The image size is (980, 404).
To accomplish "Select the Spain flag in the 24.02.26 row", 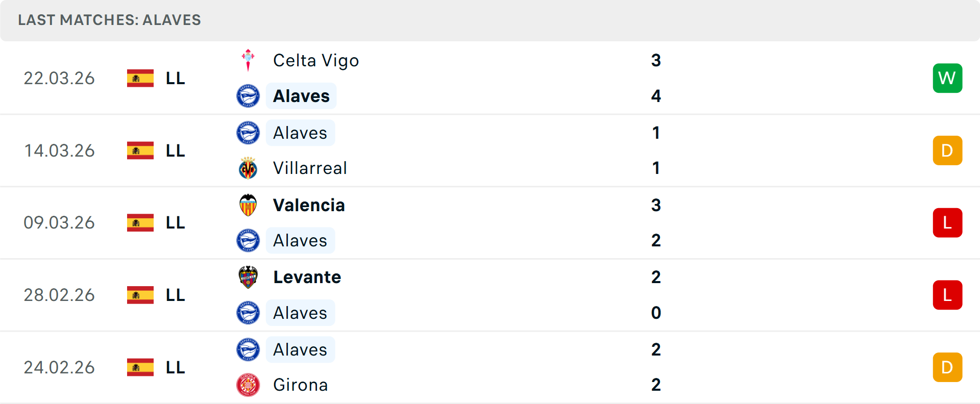I will pos(140,367).
